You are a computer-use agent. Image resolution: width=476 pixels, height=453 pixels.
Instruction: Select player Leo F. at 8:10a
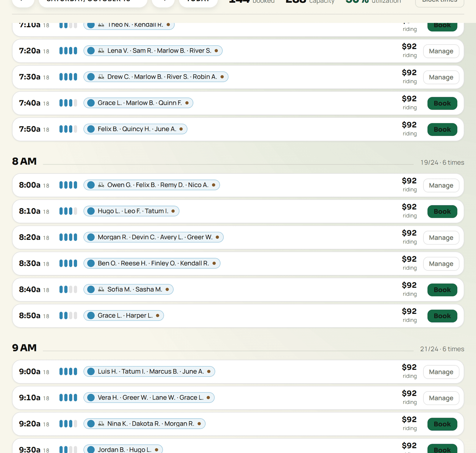(x=132, y=211)
